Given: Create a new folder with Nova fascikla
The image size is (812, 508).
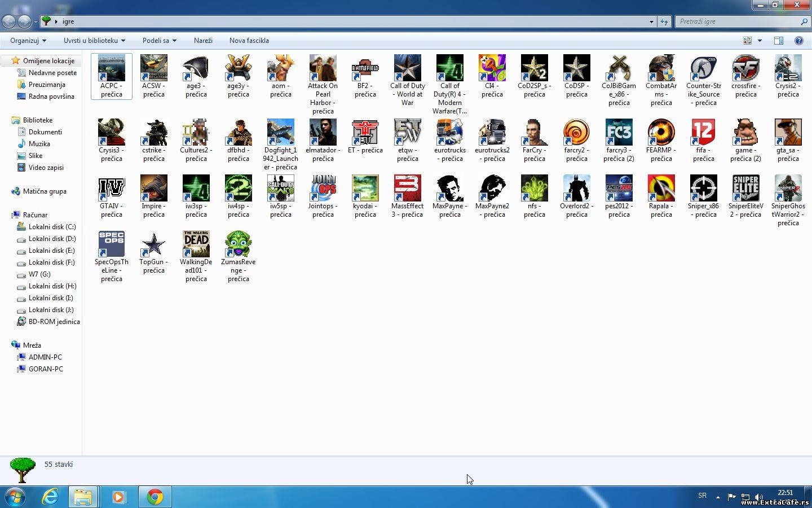Looking at the screenshot, I should [x=249, y=41].
